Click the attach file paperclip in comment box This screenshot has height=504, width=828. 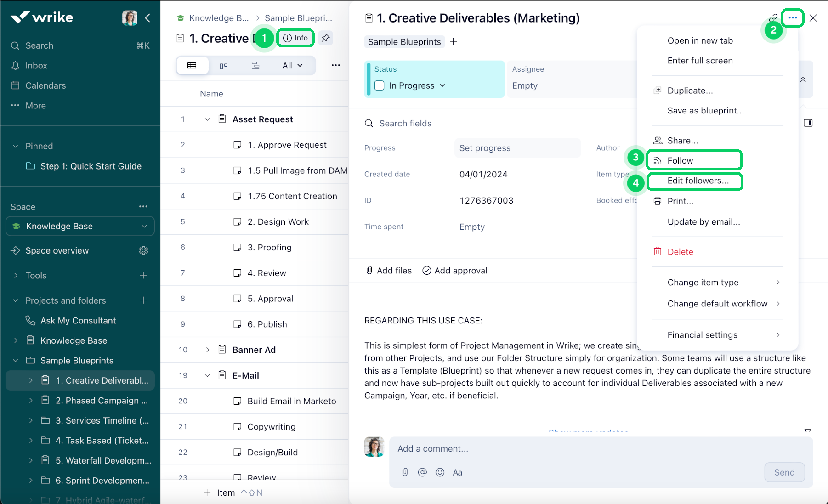405,472
